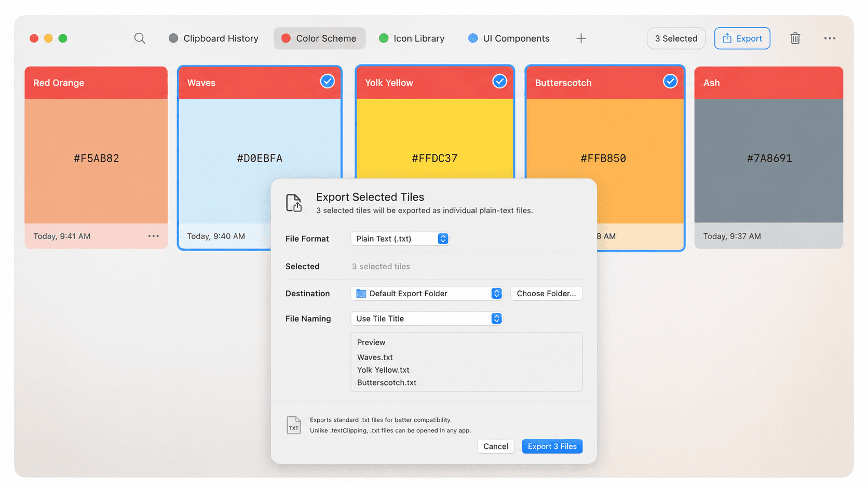
Task: Open the Icon Library tab
Action: pos(412,38)
